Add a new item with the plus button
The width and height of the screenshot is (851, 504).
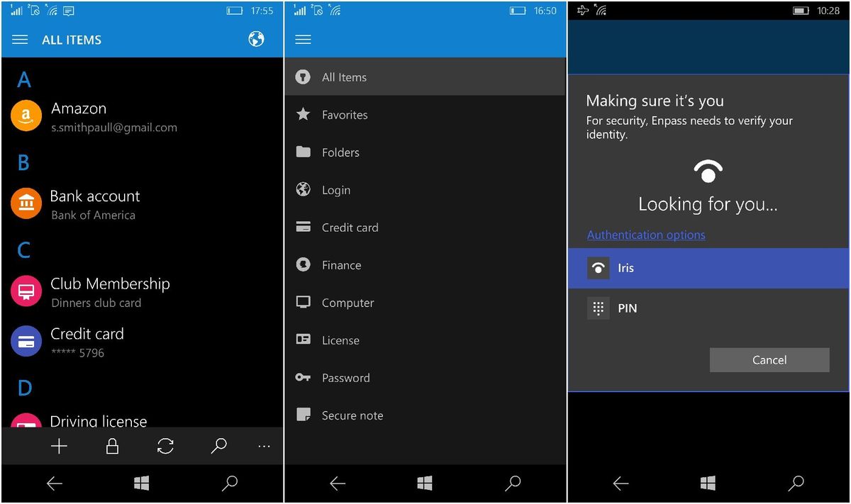pyautogui.click(x=60, y=447)
